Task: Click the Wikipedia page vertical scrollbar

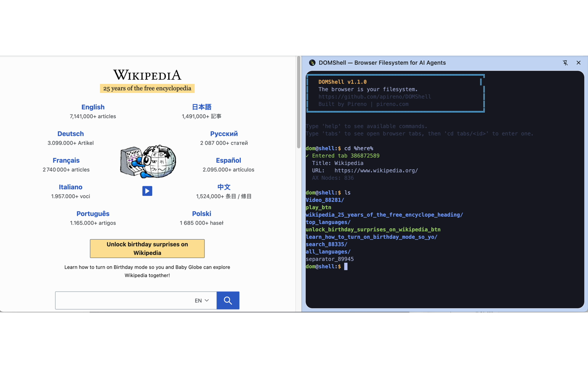Action: click(x=299, y=101)
